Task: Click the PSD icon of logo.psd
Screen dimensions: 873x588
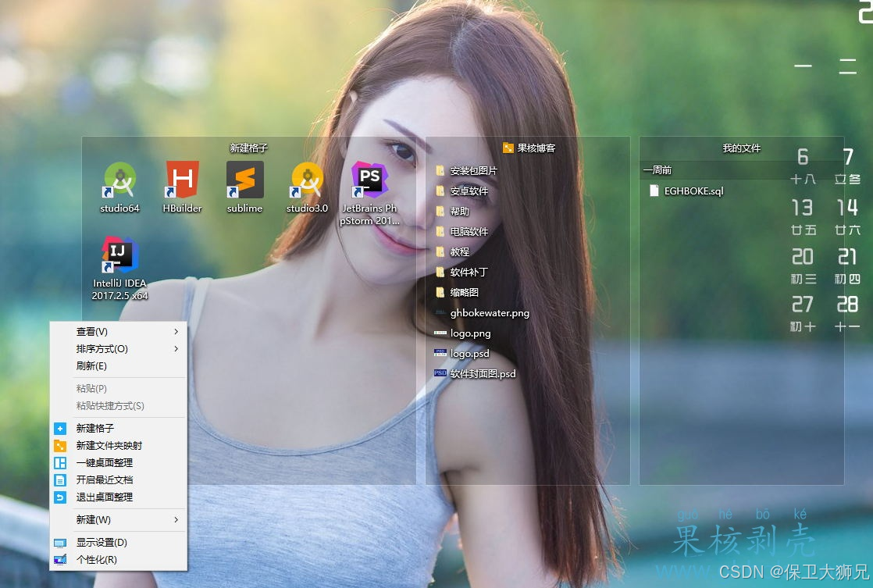Action: [440, 352]
